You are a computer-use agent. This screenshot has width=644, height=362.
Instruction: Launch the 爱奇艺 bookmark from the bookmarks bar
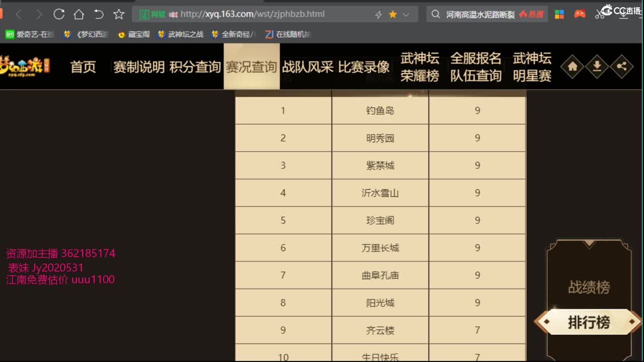click(10, 34)
